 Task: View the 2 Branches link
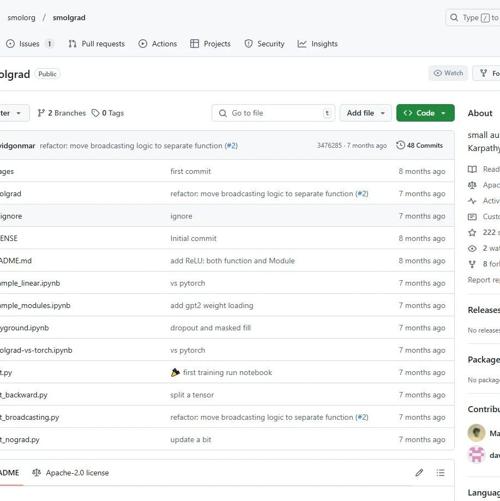[x=61, y=113]
